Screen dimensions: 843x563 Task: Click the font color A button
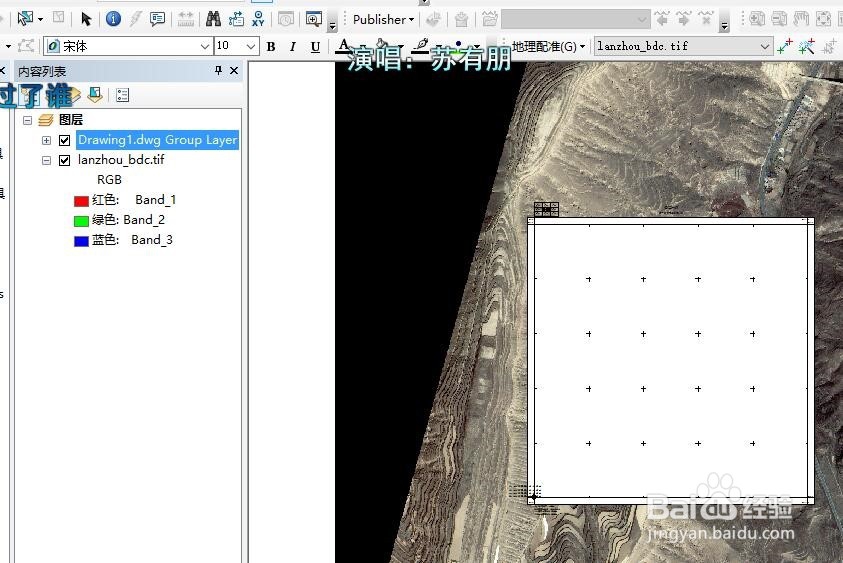(x=344, y=46)
